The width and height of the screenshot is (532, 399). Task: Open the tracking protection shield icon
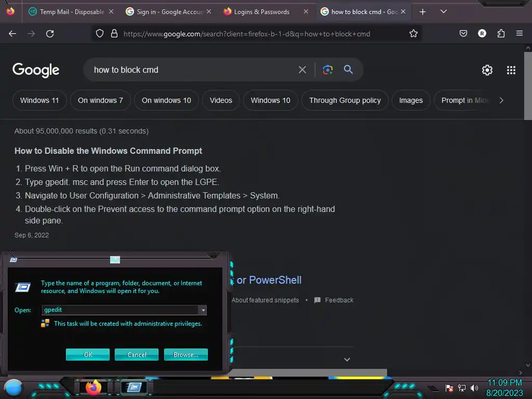point(99,33)
